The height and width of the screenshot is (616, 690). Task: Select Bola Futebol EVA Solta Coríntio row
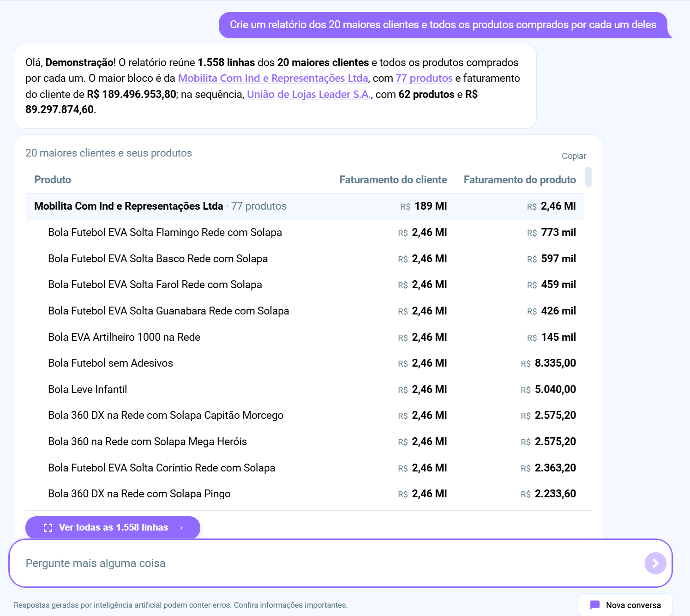(x=305, y=468)
